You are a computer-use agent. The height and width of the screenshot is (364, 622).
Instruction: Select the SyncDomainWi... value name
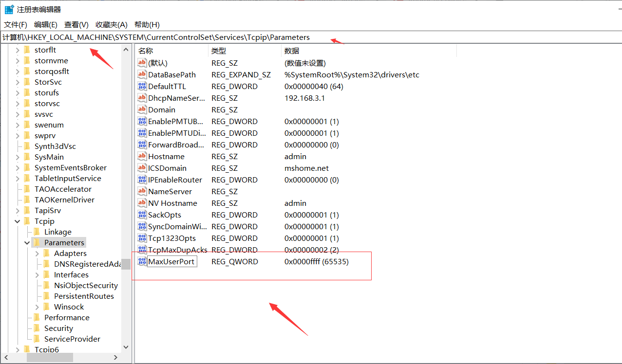tap(178, 226)
